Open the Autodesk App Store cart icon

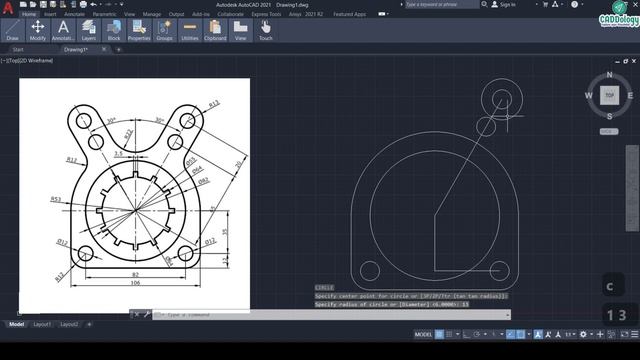click(545, 4)
